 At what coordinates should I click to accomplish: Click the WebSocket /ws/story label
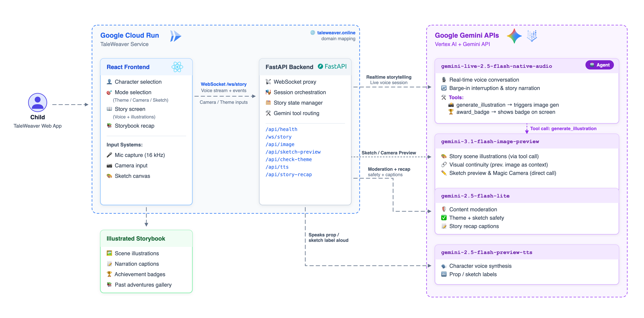224,84
